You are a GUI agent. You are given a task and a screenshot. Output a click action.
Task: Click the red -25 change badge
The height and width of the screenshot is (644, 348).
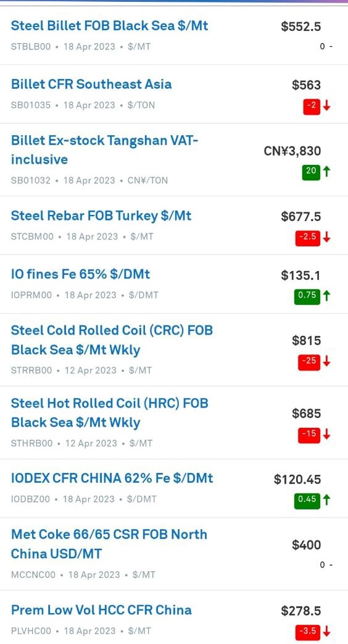[309, 361]
